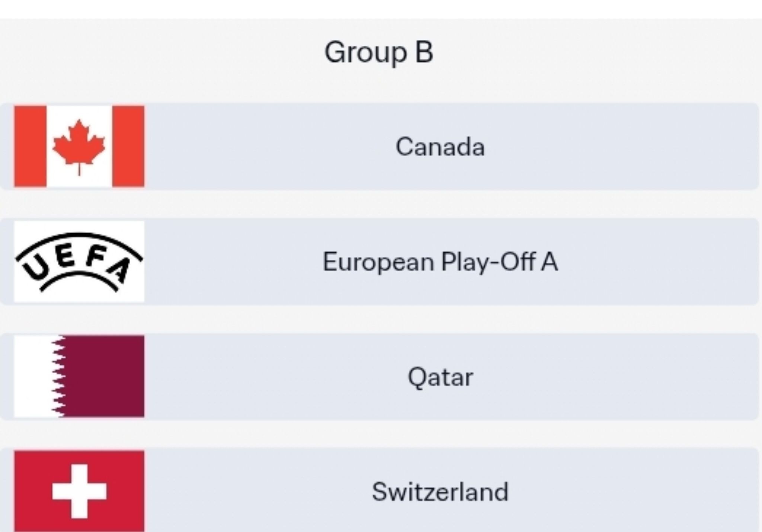Select the Qatar flag icon
762x532 pixels.
[x=79, y=376]
